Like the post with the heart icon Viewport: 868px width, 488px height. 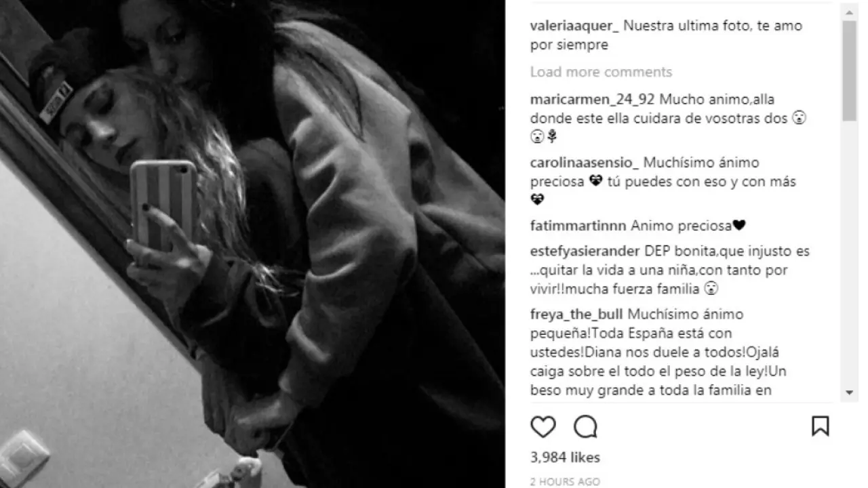(543, 426)
